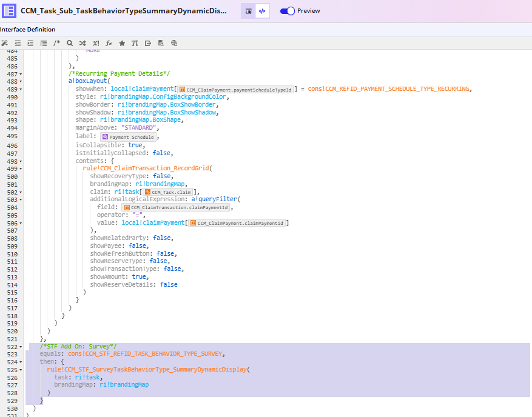The height and width of the screenshot is (417, 532).
Task: Collapse the Survey comment fold at line 522
Action: (x=21, y=347)
